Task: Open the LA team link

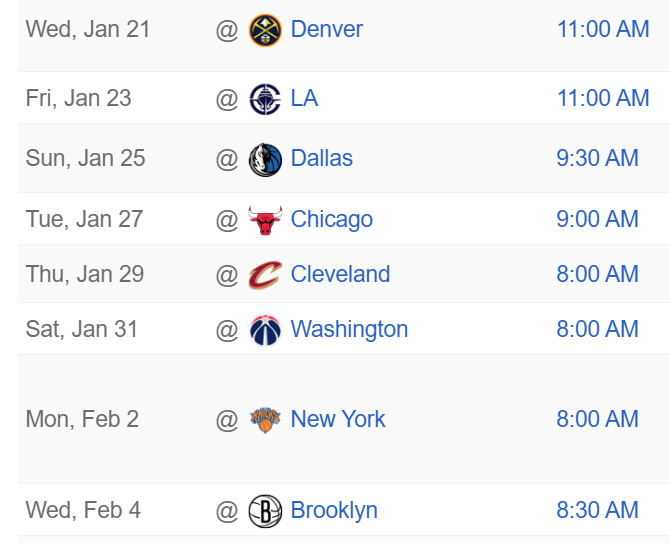Action: pyautogui.click(x=304, y=98)
